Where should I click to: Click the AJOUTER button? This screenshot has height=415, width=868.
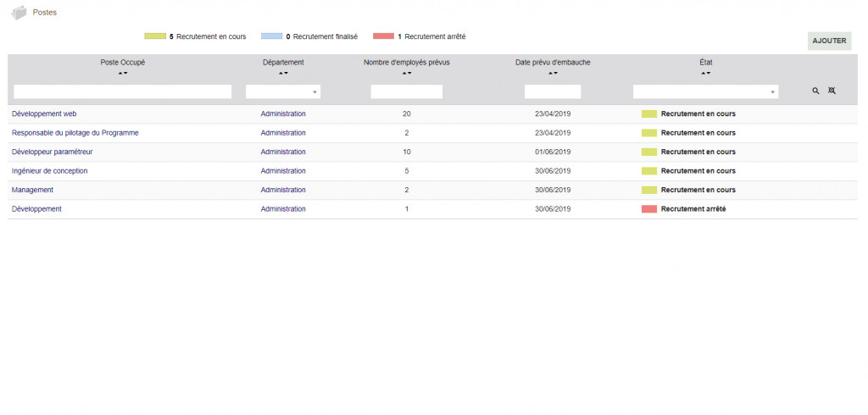(829, 41)
